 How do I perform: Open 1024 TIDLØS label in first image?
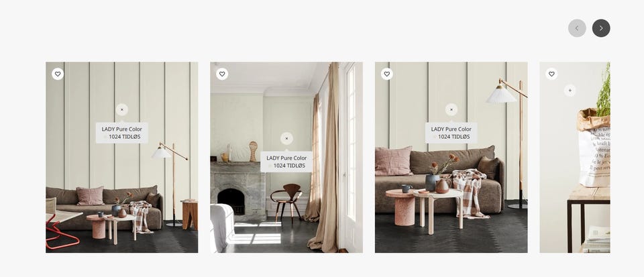point(125,137)
